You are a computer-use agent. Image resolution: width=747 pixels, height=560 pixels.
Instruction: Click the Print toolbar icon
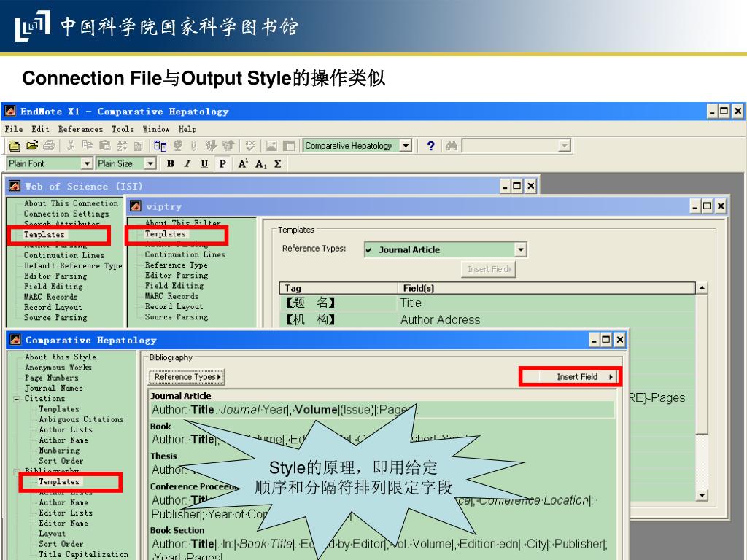click(x=49, y=145)
